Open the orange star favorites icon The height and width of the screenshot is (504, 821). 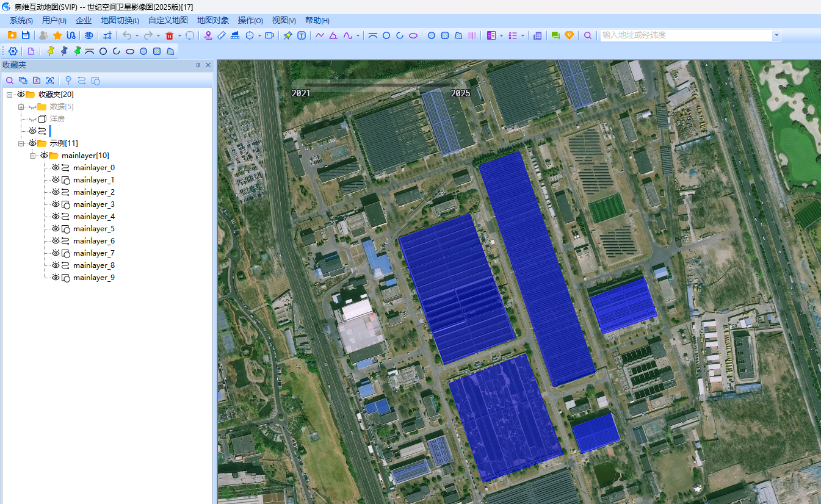click(x=57, y=35)
